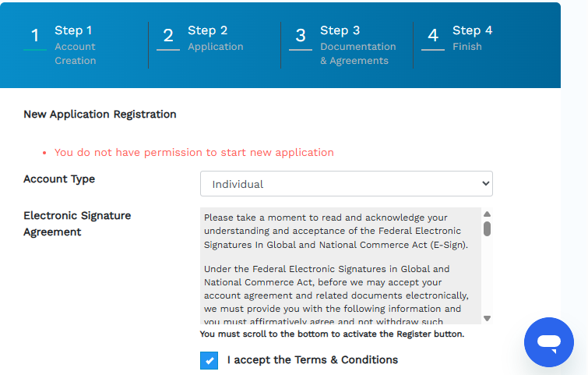The height and width of the screenshot is (375, 588).
Task: Click the step 2 number indicator
Action: (x=167, y=36)
